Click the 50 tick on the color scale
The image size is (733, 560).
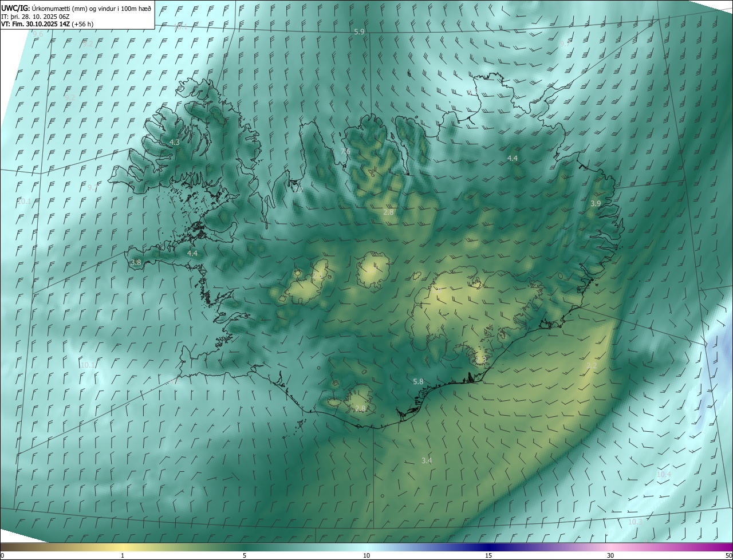tap(728, 555)
